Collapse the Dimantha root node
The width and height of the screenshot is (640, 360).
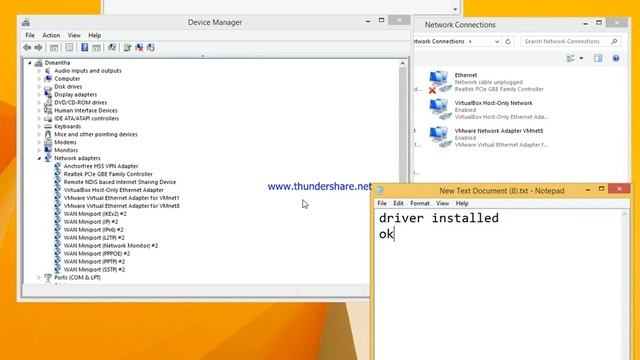coord(30,63)
